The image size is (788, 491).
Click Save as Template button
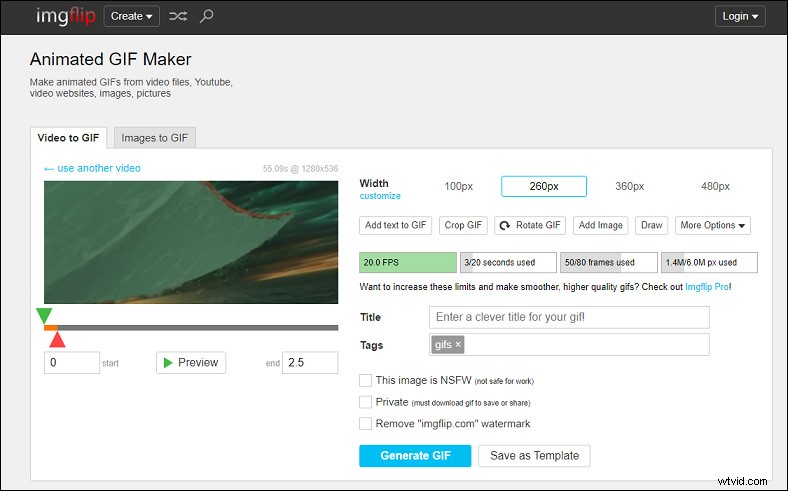[534, 456]
